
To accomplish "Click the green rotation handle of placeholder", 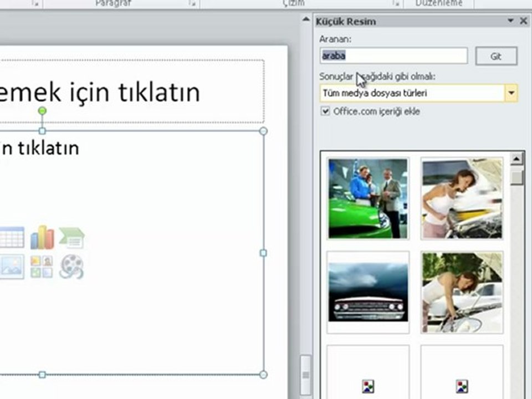I will 42,111.
